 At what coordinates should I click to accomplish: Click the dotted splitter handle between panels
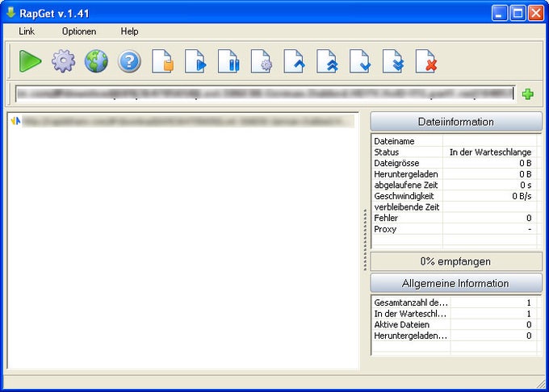coord(365,240)
